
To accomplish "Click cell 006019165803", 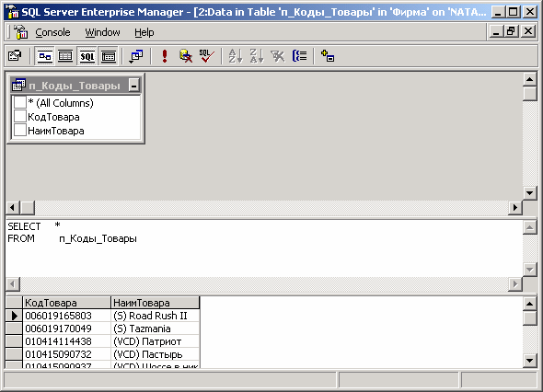I will [x=66, y=316].
